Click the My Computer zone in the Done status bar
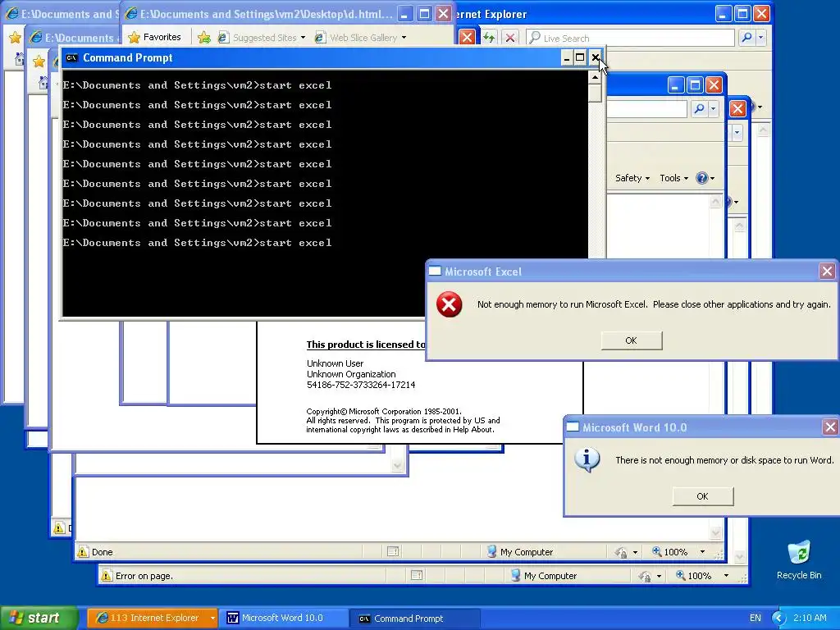This screenshot has height=630, width=840. (519, 552)
